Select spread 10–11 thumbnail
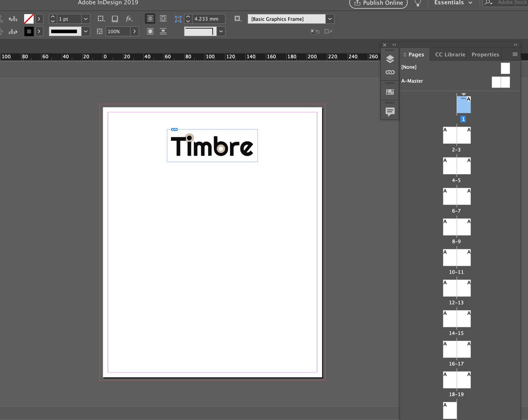The width and height of the screenshot is (528, 420). tap(457, 257)
